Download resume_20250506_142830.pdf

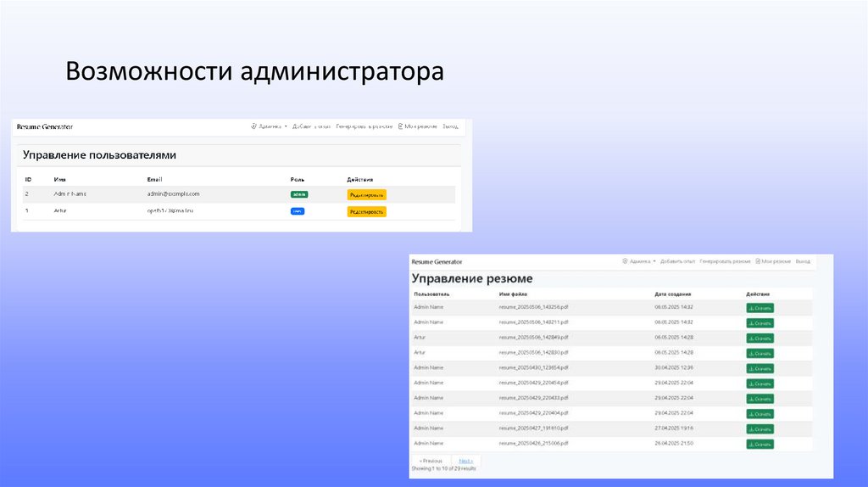(x=760, y=354)
